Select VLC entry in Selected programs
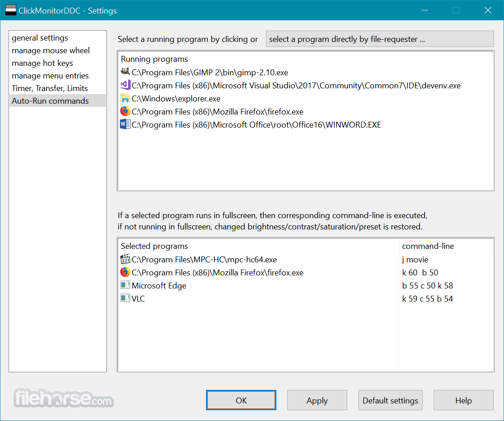 (x=138, y=298)
